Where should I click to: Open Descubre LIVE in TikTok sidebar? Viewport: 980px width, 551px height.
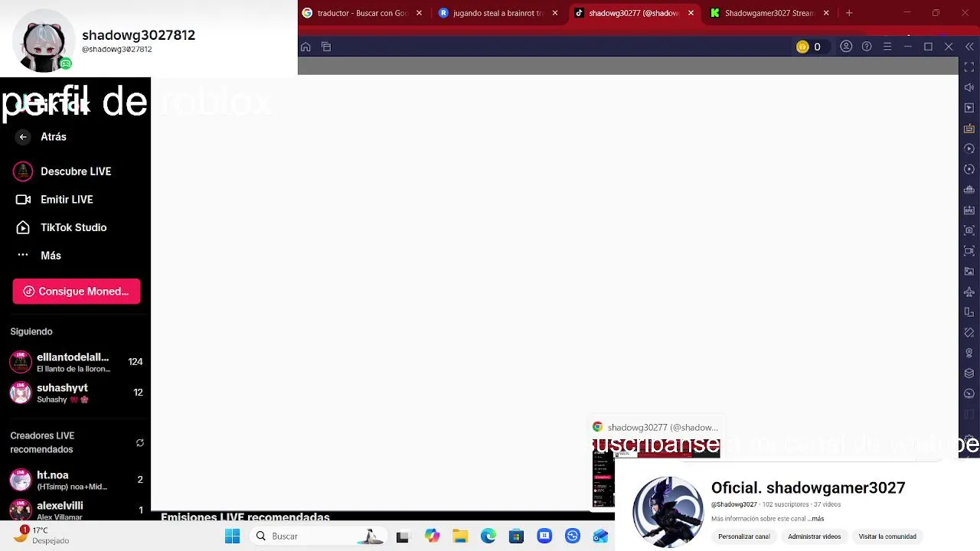click(x=75, y=171)
